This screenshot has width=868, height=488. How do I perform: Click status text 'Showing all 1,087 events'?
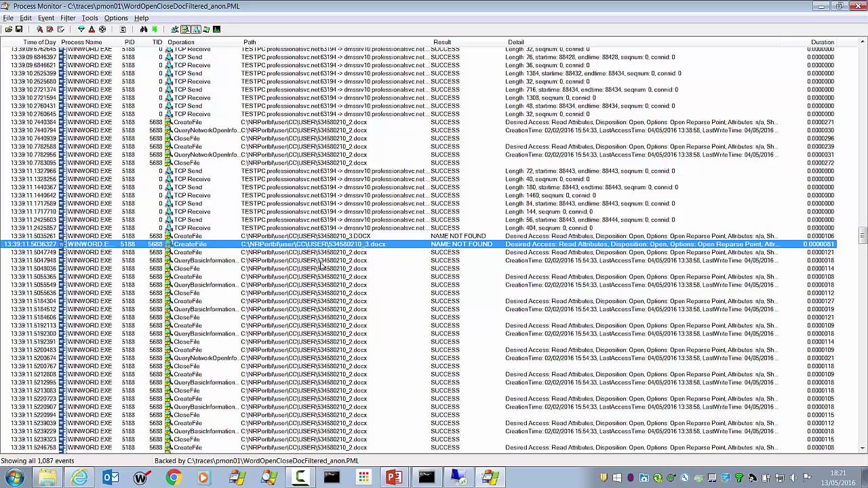click(37, 461)
